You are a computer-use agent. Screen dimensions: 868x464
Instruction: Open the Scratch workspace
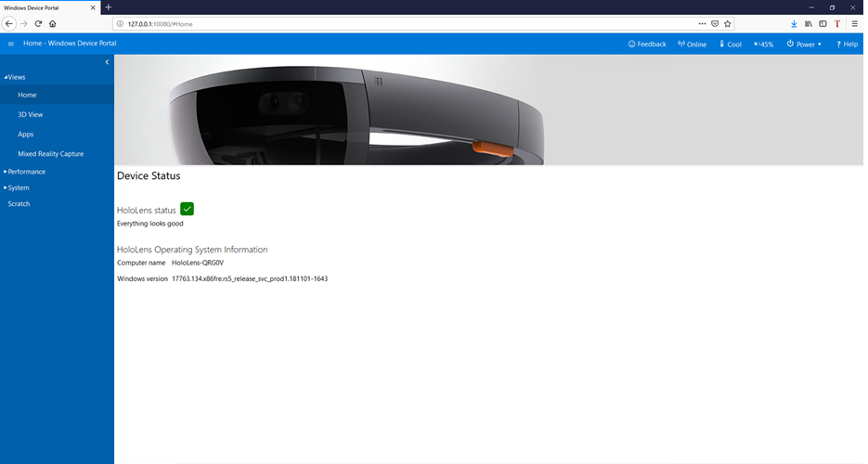pos(19,204)
